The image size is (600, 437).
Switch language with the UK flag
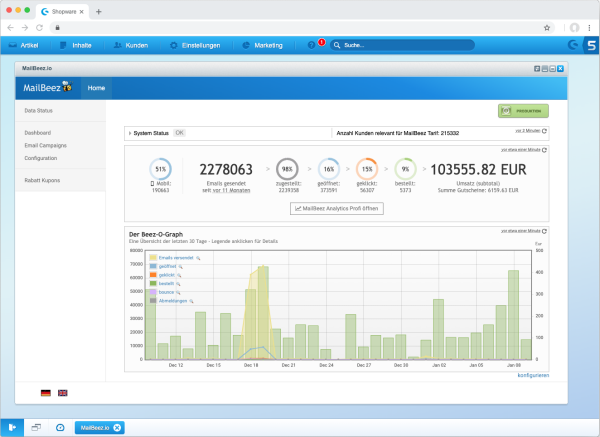pos(63,393)
